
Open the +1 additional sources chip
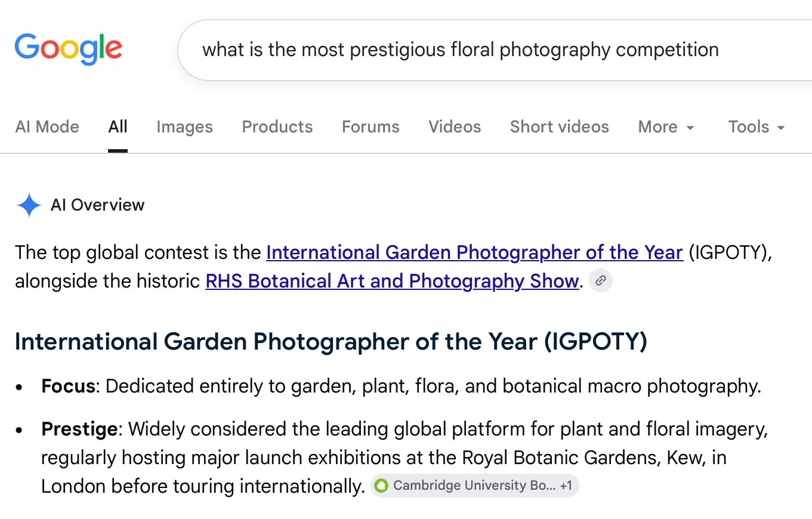[566, 486]
